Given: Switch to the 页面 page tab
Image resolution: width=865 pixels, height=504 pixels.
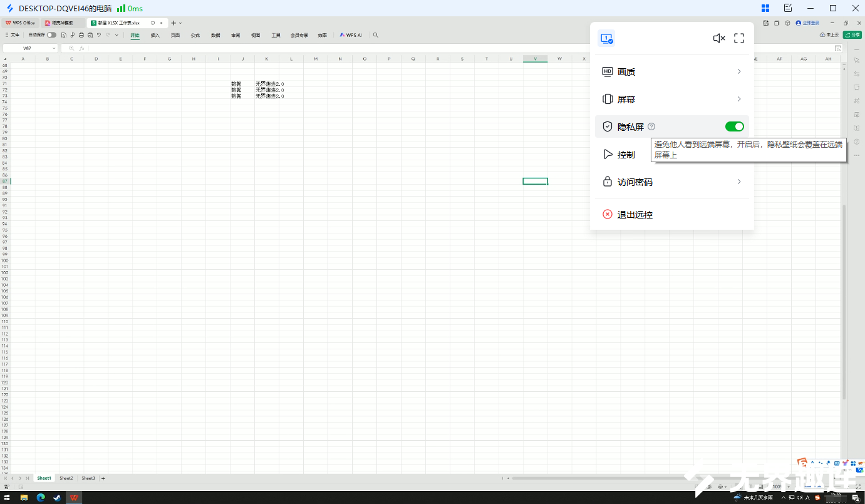Looking at the screenshot, I should 175,36.
